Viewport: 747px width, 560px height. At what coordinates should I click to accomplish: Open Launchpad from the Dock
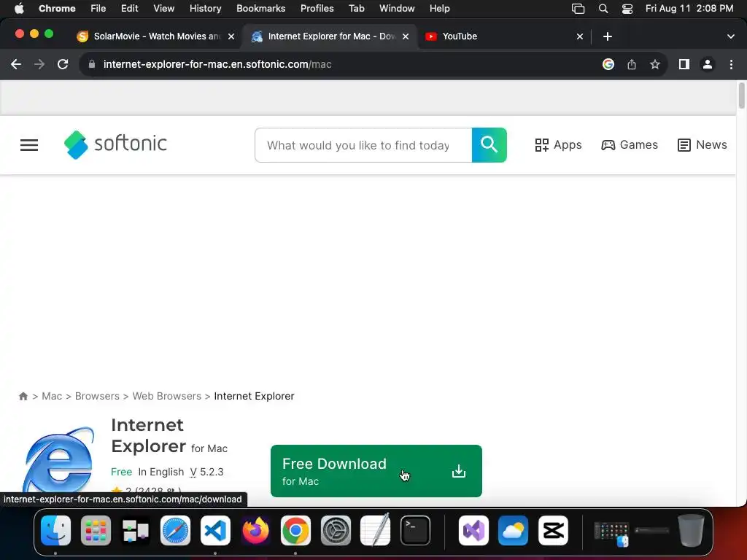(96, 530)
